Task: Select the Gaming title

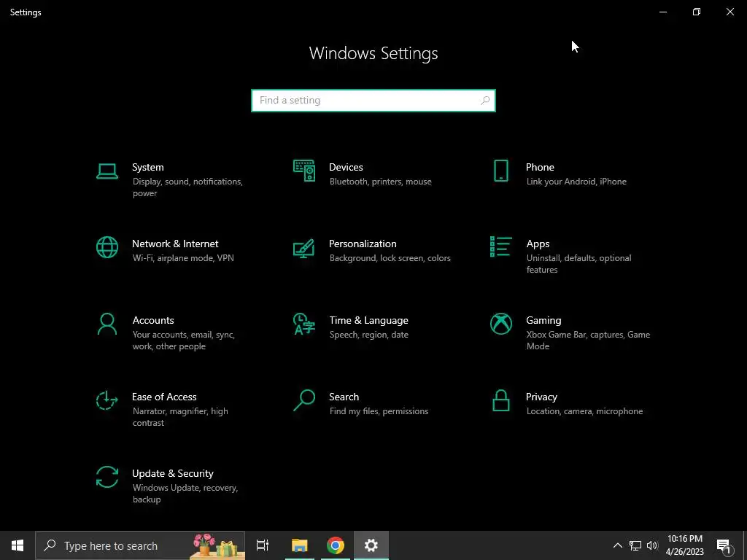Action: [543, 321]
